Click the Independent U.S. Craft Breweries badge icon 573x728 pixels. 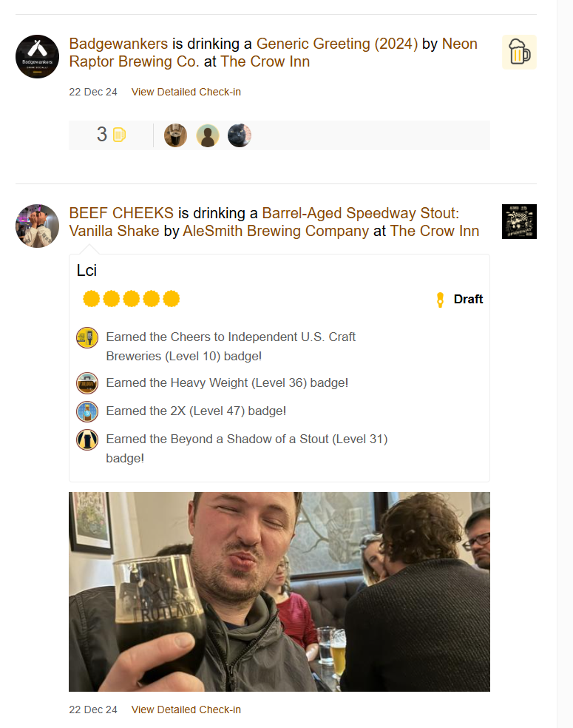[x=87, y=337]
